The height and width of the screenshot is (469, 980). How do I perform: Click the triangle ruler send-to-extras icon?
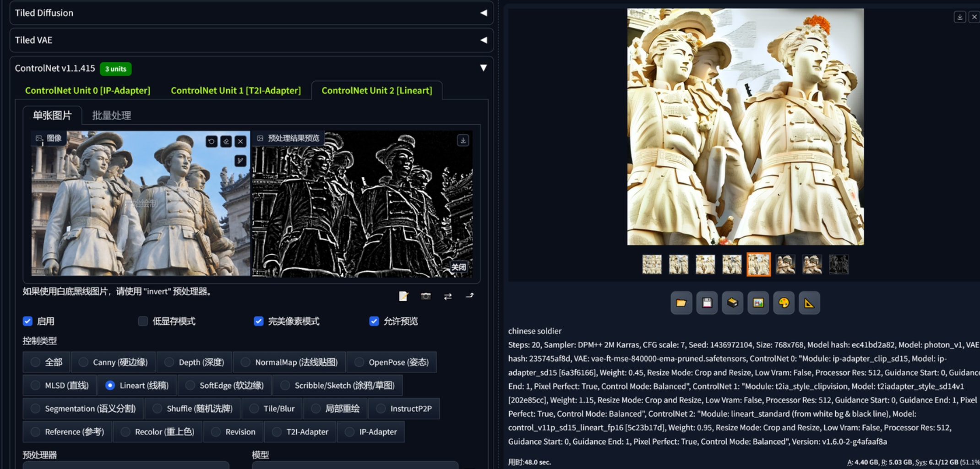pos(809,303)
